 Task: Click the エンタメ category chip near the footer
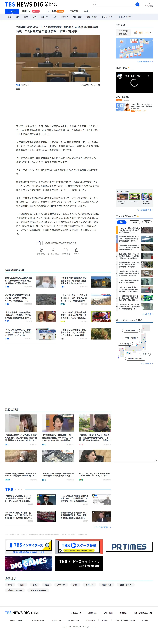pyautogui.click(x=89, y=585)
